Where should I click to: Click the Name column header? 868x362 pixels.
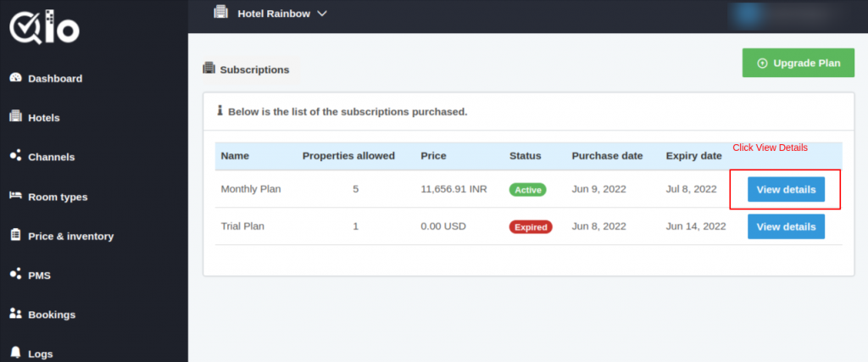235,155
